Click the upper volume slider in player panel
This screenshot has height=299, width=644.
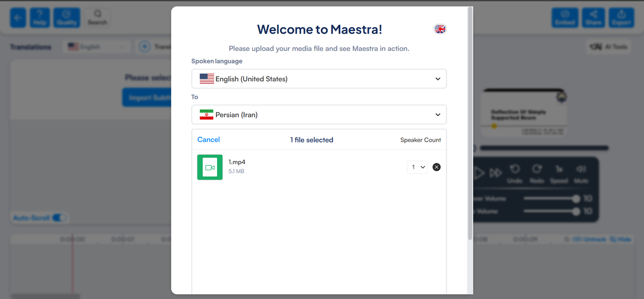pos(552,198)
